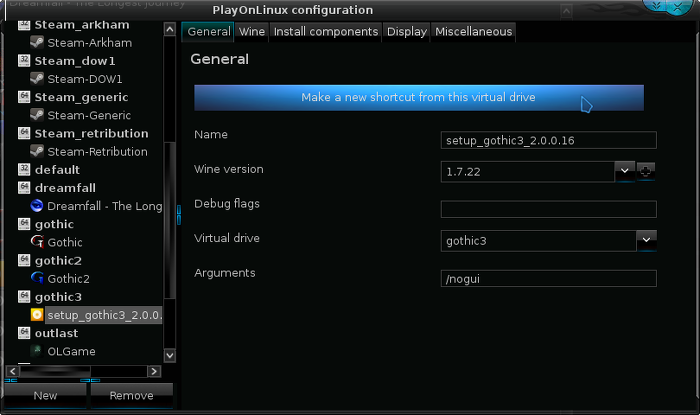This screenshot has height=415, width=700.
Task: Select the Steam_dow1 virtual drive
Action: (75, 61)
